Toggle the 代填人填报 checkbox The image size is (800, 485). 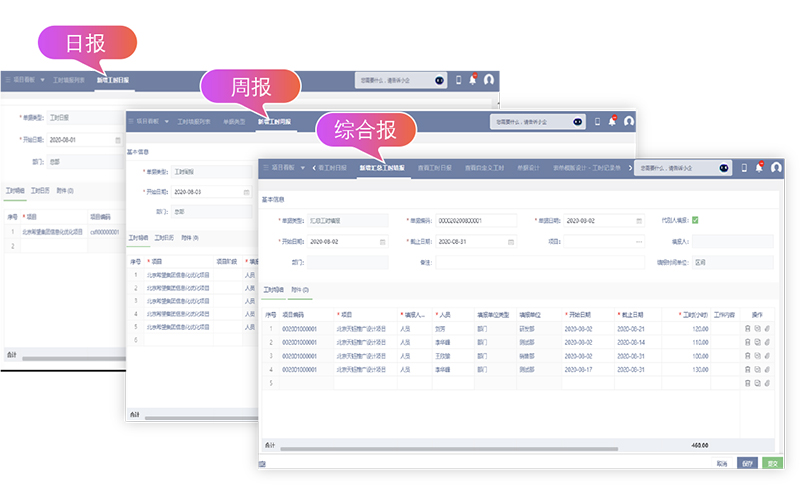tap(695, 220)
